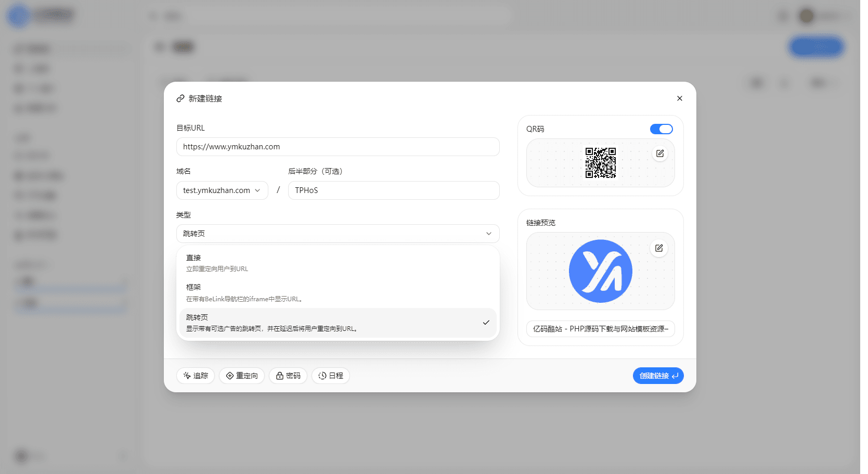Click the edit icon on the link preview
The width and height of the screenshot is (868, 474).
[x=659, y=248]
